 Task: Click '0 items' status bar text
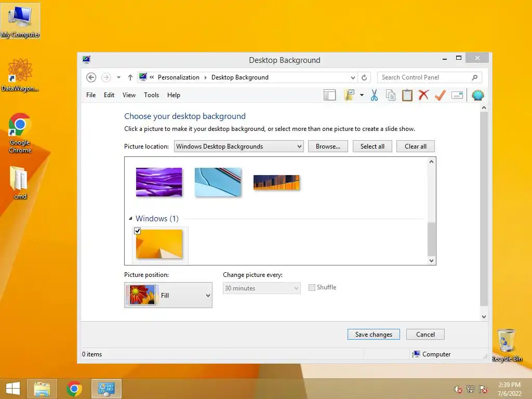pyautogui.click(x=92, y=354)
